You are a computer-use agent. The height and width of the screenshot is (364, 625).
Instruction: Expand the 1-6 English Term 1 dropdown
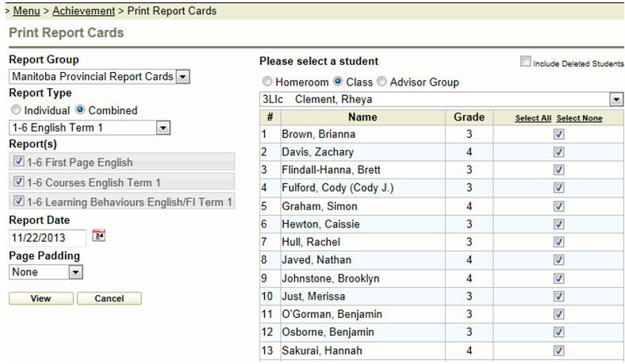coord(163,127)
